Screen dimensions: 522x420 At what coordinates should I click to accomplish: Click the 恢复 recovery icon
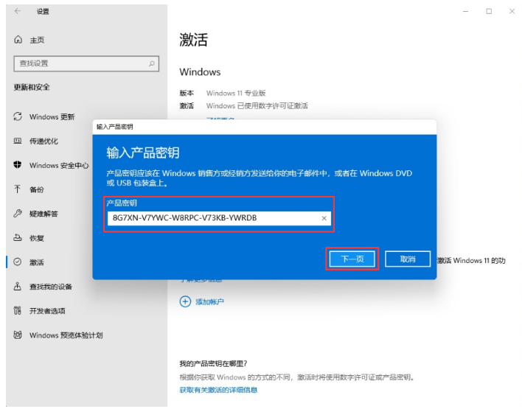pyautogui.click(x=18, y=238)
